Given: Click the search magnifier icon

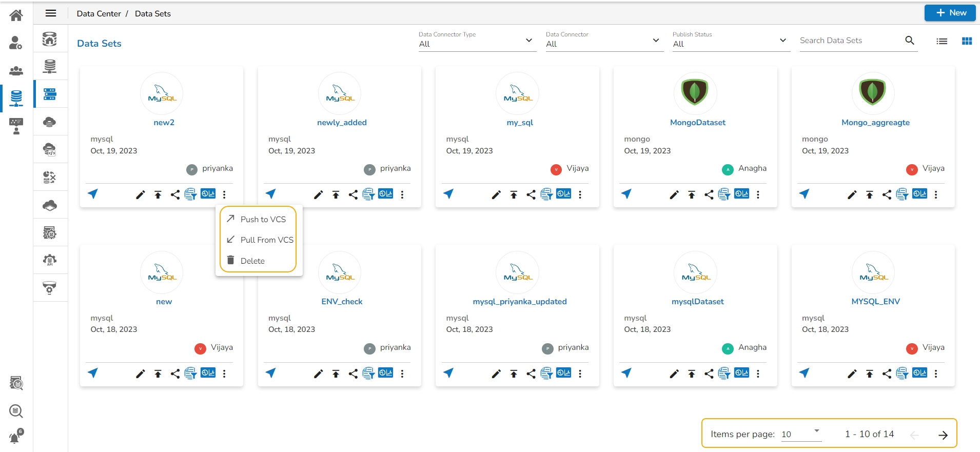Looking at the screenshot, I should click(x=910, y=41).
